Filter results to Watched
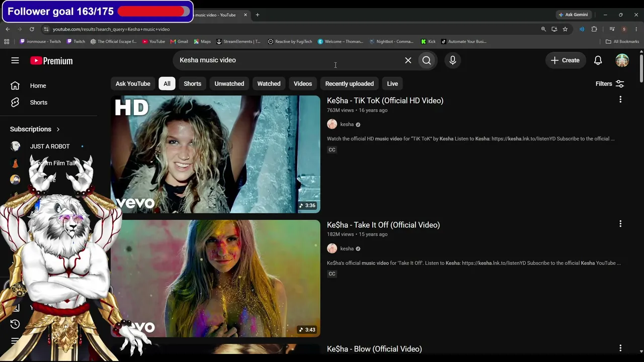Viewport: 644px width, 362px height. point(269,84)
